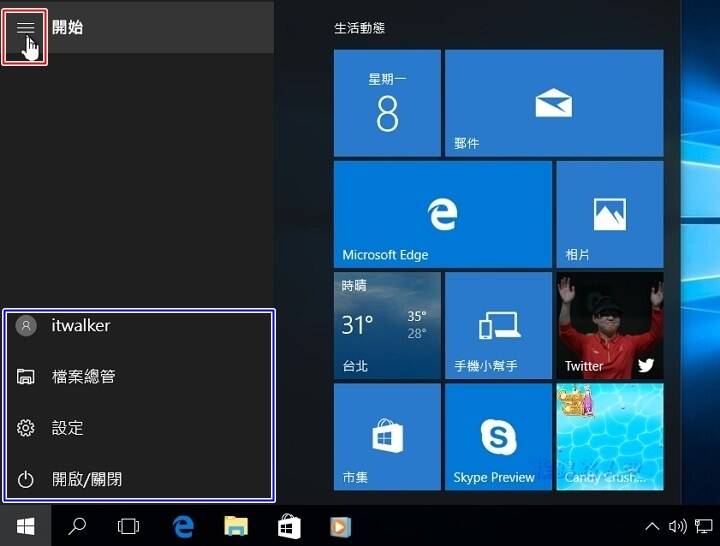This screenshot has width=720, height=546.
Task: Open 檔案總管 from Start menu list
Action: [x=138, y=377]
